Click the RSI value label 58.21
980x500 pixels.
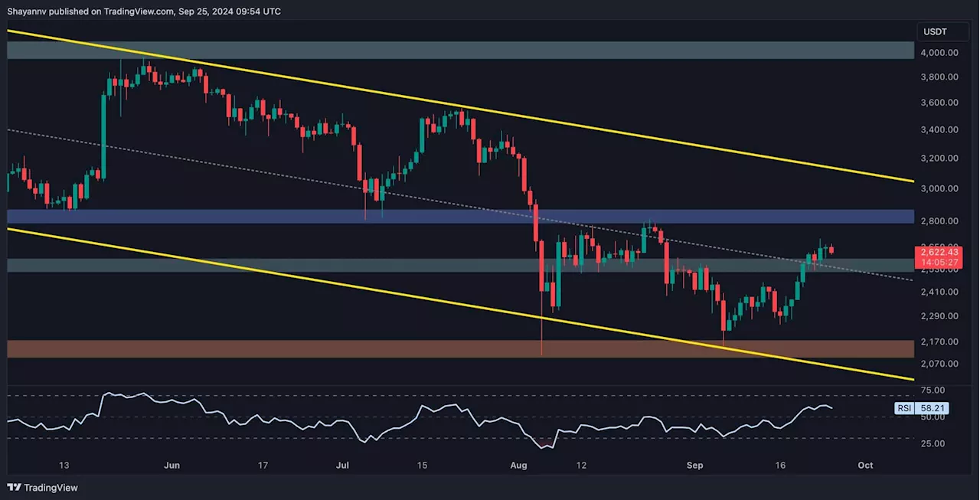(x=934, y=409)
